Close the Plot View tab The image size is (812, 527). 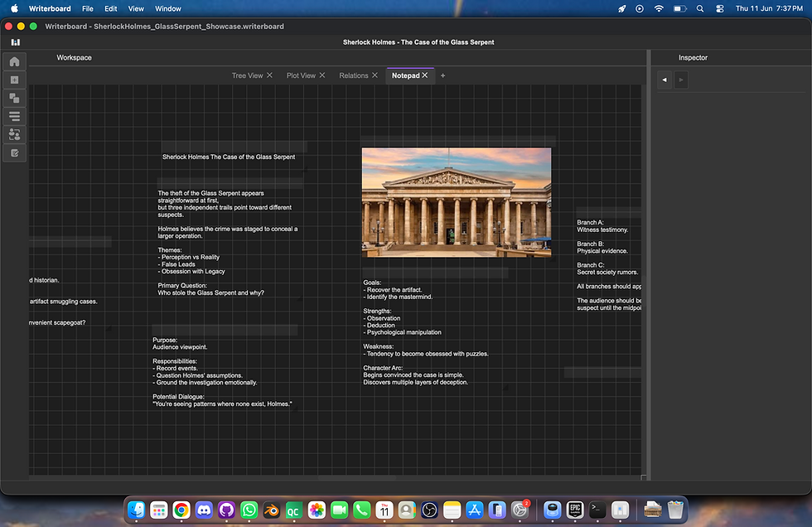(x=322, y=75)
